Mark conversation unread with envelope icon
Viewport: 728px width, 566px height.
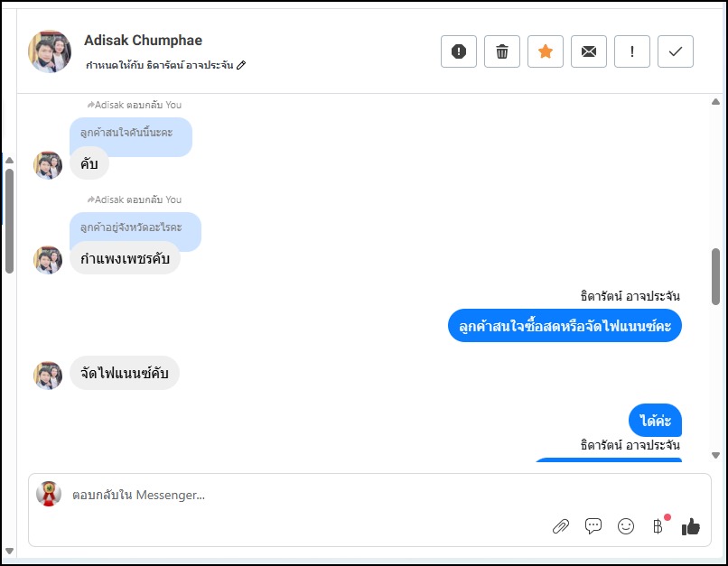(x=589, y=51)
